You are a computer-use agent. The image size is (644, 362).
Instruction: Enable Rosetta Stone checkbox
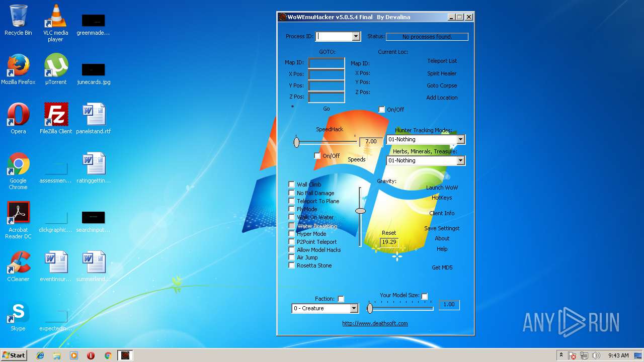[x=291, y=265]
